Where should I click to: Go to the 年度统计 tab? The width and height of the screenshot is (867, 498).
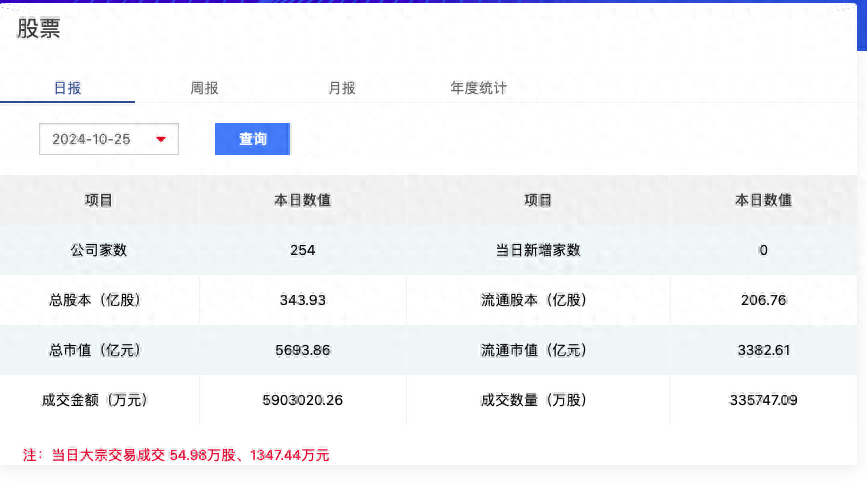click(x=478, y=88)
